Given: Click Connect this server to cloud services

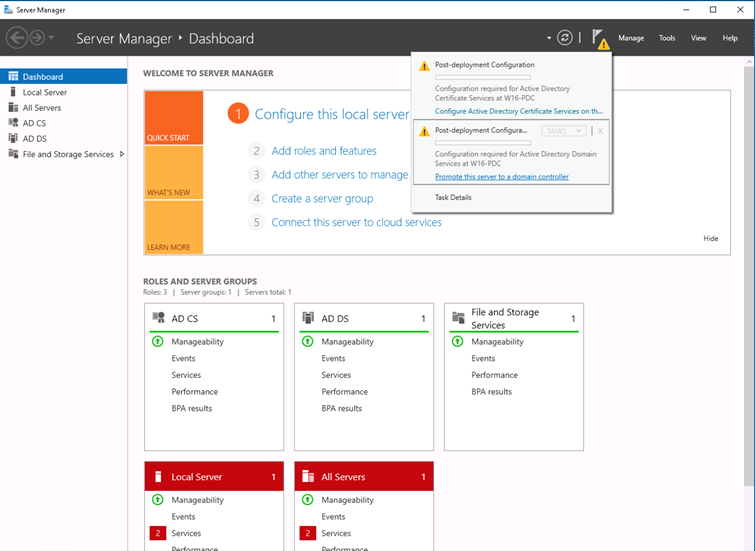Looking at the screenshot, I should [x=356, y=222].
